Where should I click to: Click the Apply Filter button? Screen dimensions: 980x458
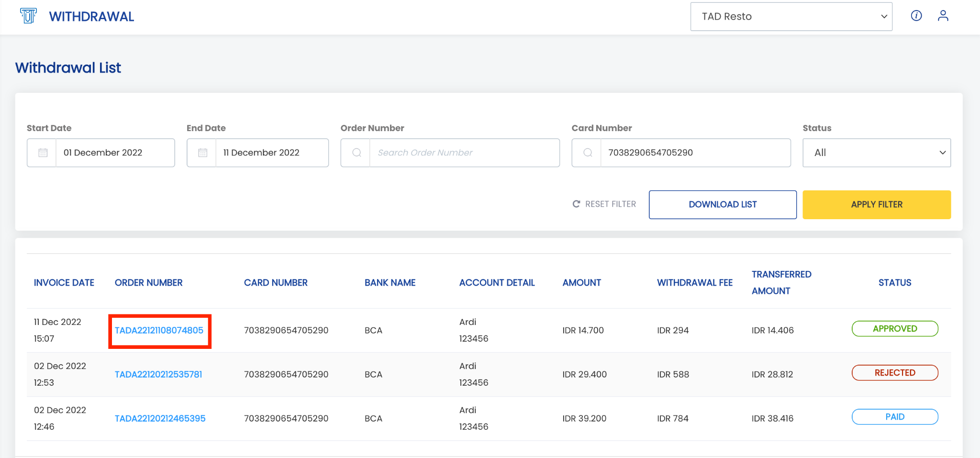[x=877, y=205]
